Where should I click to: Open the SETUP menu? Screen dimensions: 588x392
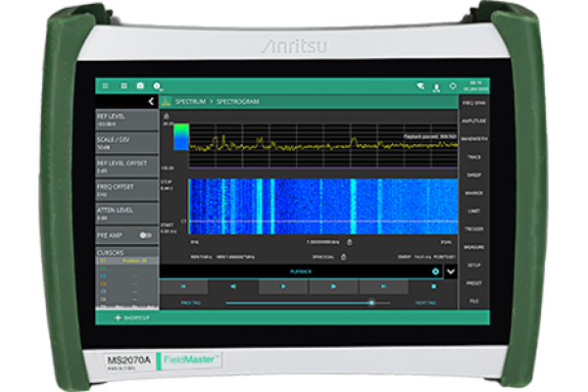(474, 265)
